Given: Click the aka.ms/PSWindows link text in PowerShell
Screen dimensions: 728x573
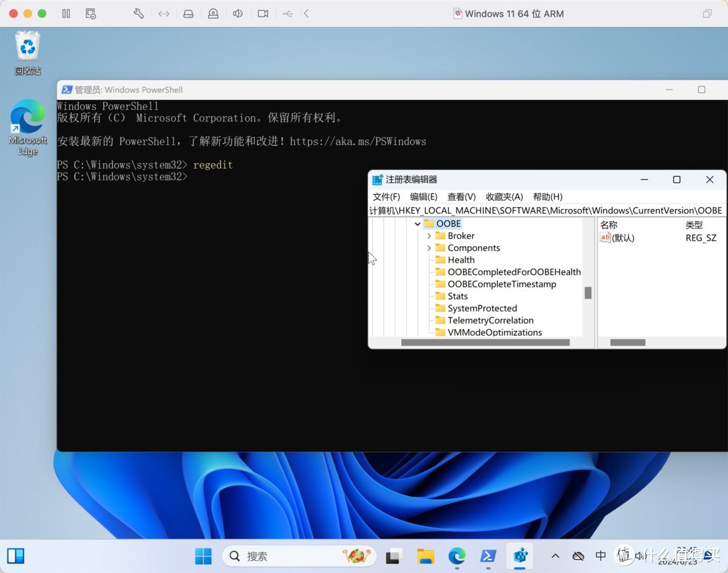Looking at the screenshot, I should tap(358, 142).
